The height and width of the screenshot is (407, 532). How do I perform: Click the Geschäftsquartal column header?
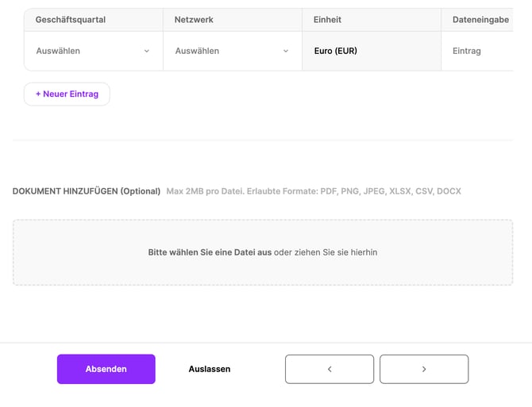click(x=71, y=19)
